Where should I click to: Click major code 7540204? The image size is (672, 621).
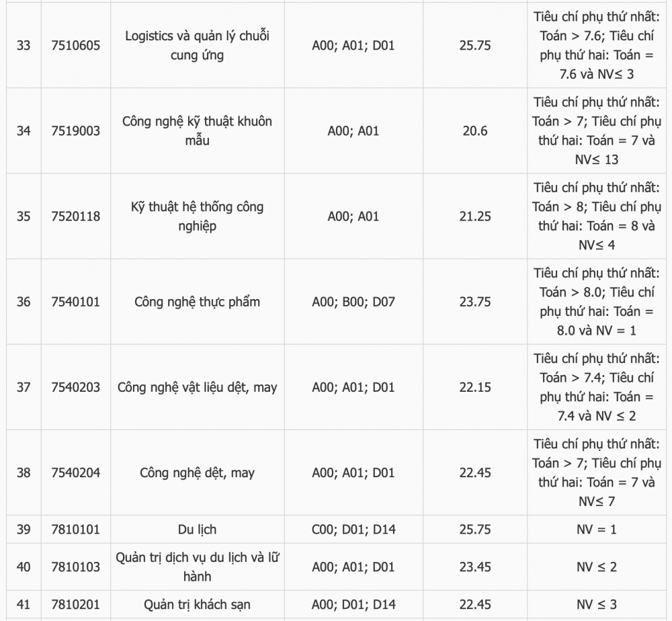pos(75,472)
